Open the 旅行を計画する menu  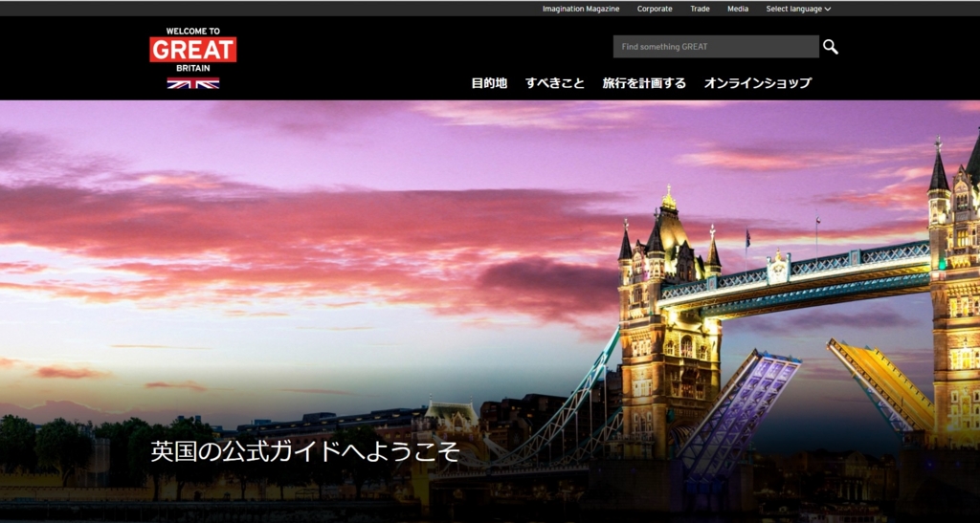click(644, 83)
